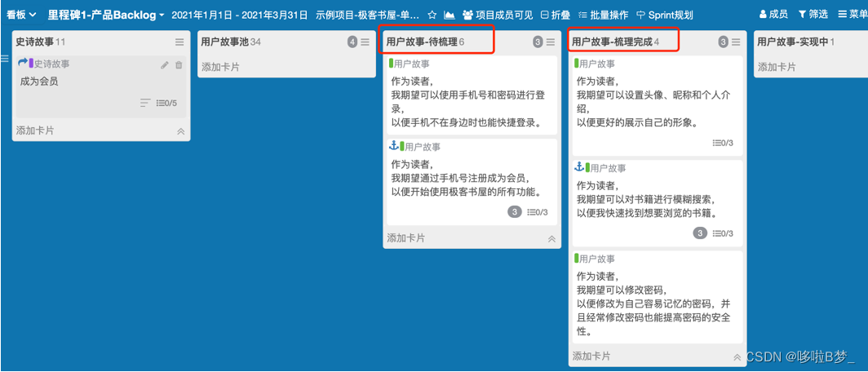Open the 成为会员 epic card
Viewport: 868px width, 372px height.
tap(100, 86)
